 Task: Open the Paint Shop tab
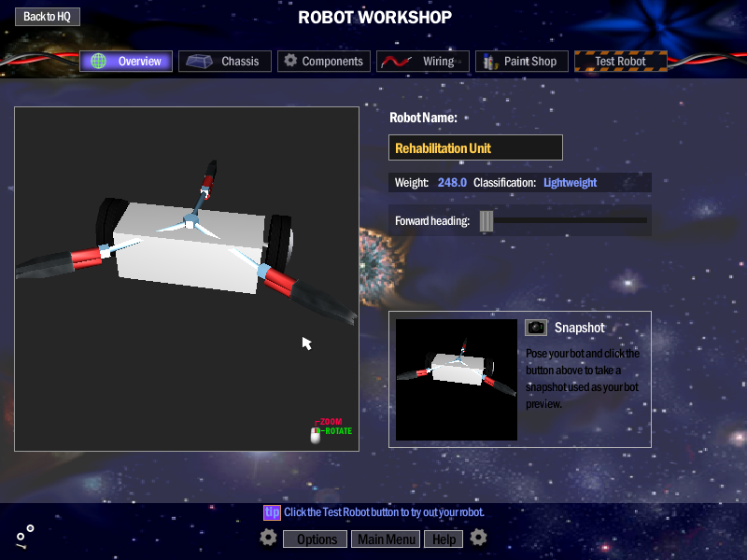[522, 61]
